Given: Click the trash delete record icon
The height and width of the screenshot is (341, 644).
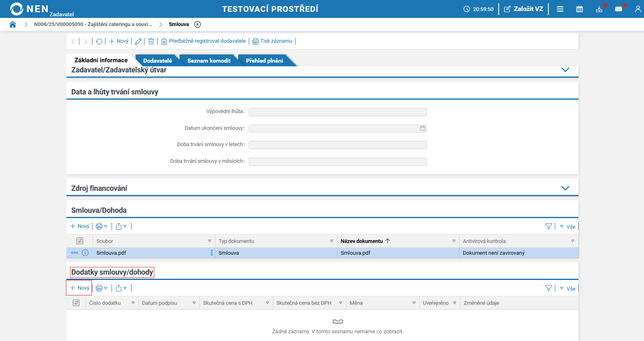Looking at the screenshot, I should point(151,41).
